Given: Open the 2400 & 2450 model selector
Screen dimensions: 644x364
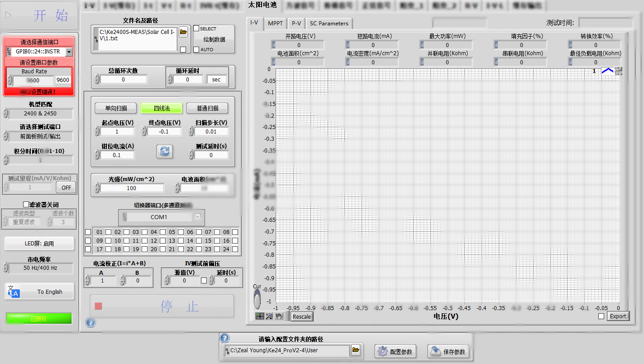Looking at the screenshot, I should [x=40, y=113].
